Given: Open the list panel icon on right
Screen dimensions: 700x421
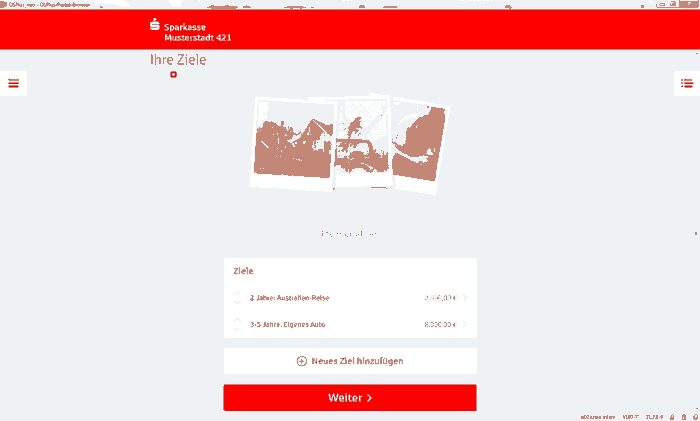Looking at the screenshot, I should [x=687, y=83].
